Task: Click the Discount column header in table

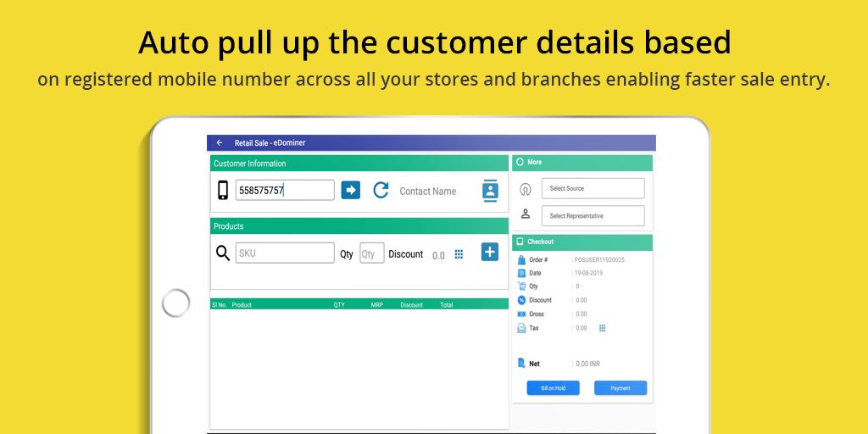Action: (x=411, y=305)
